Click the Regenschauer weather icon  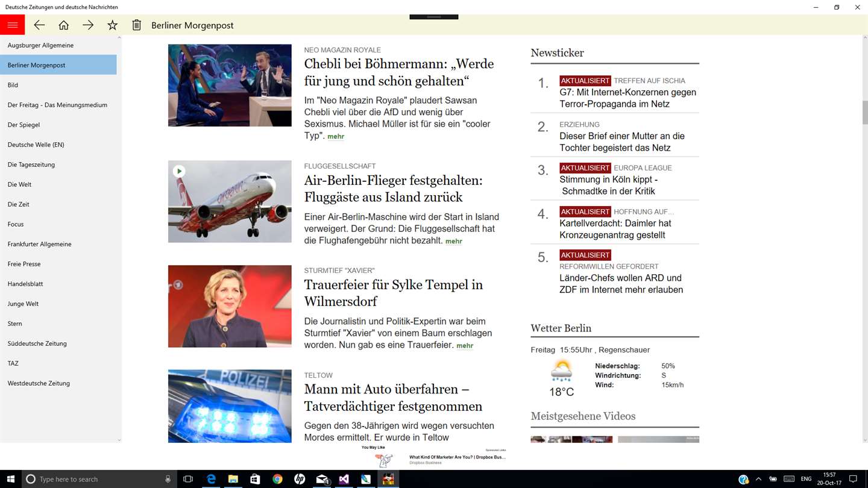click(561, 371)
